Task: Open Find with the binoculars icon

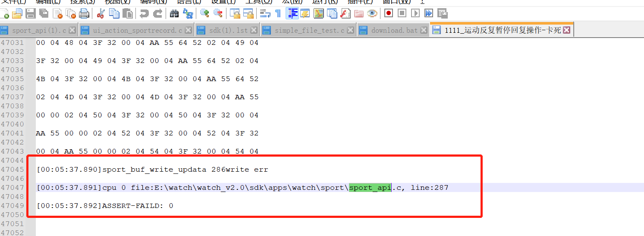Action: click(175, 14)
